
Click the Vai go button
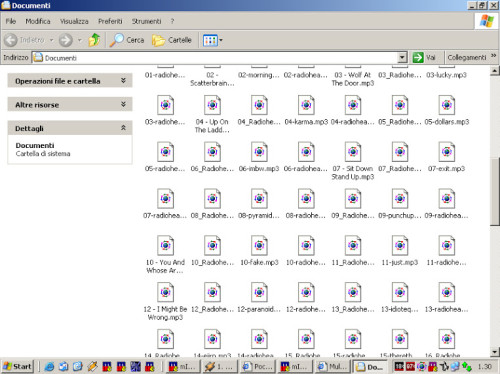(x=424, y=58)
